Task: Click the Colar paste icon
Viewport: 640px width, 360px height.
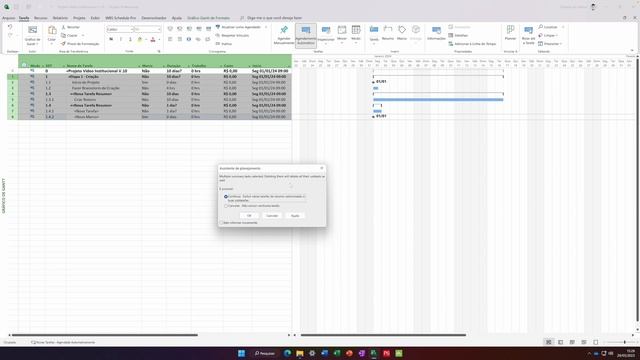Action: (52, 30)
